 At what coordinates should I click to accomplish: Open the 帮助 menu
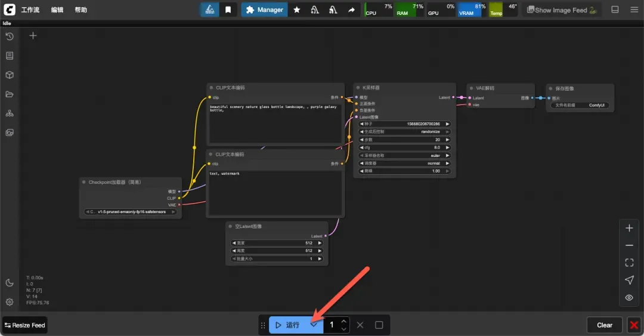pyautogui.click(x=81, y=10)
